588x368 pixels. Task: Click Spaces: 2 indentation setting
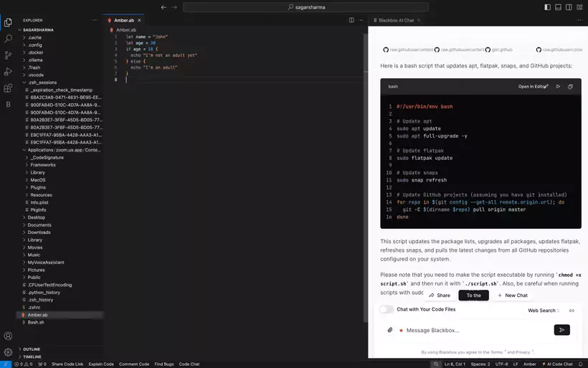480,364
